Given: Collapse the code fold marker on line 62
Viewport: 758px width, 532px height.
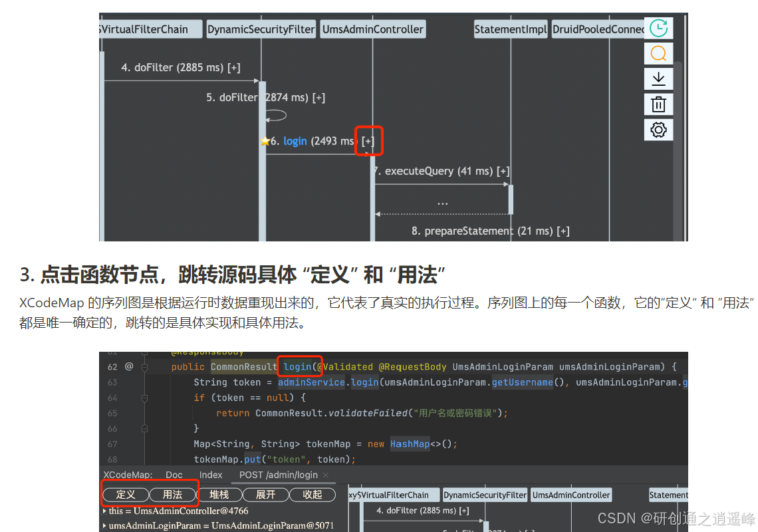Looking at the screenshot, I should [144, 367].
